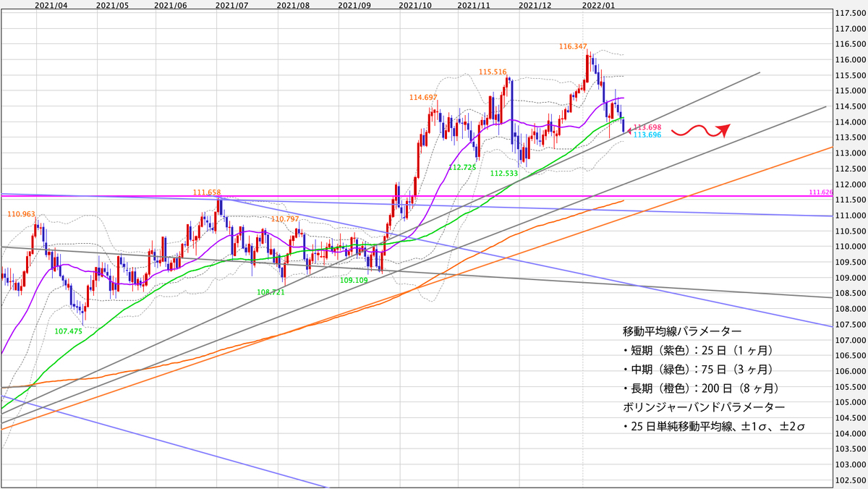The image size is (868, 489).
Task: Select the 117.000 axis value
Action: 849,29
